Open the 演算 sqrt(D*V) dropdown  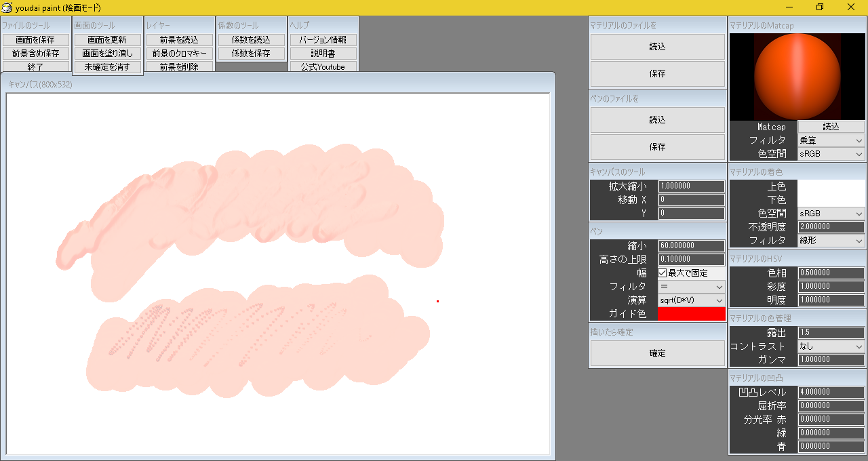pyautogui.click(x=691, y=300)
